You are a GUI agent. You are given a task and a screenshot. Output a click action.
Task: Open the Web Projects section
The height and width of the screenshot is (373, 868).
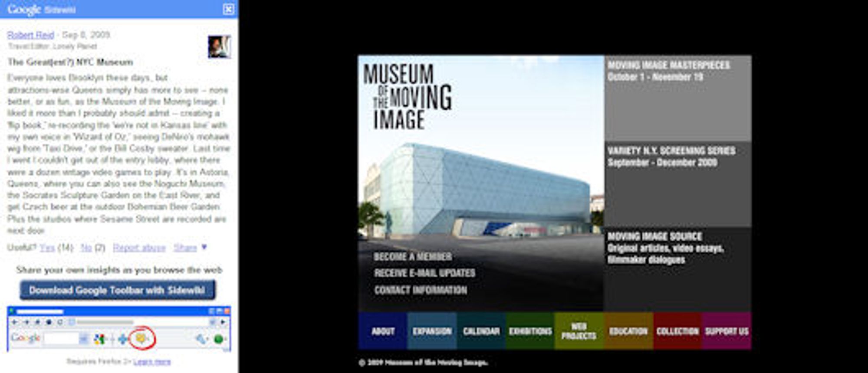579,331
